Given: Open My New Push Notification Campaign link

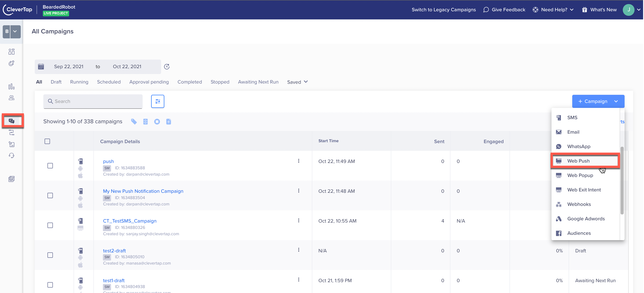Looking at the screenshot, I should (x=143, y=191).
